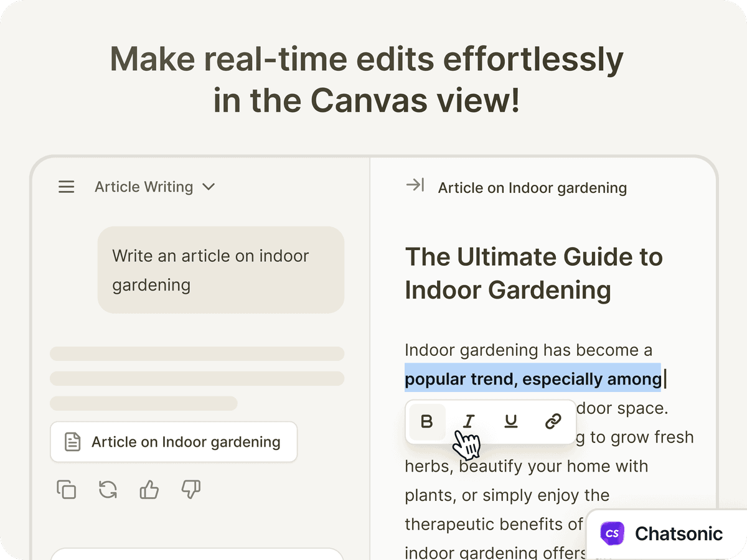Copy the response with the copy icon

click(x=66, y=490)
